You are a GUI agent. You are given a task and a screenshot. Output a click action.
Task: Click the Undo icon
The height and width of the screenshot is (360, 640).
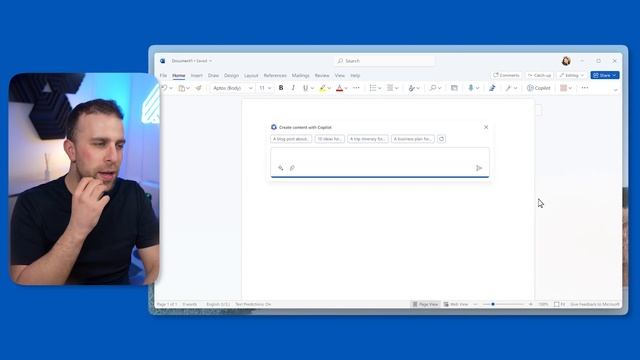[164, 88]
